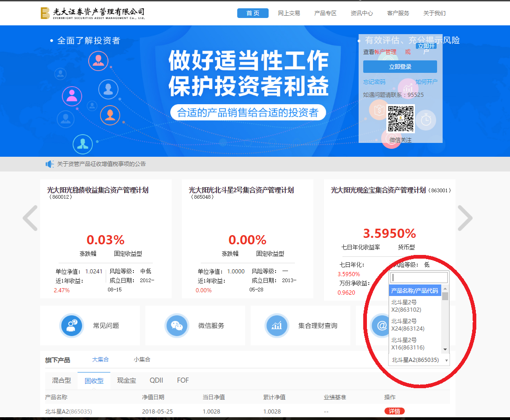510x420 pixels.
Task: Click the 帐户管理 link
Action: 385,52
